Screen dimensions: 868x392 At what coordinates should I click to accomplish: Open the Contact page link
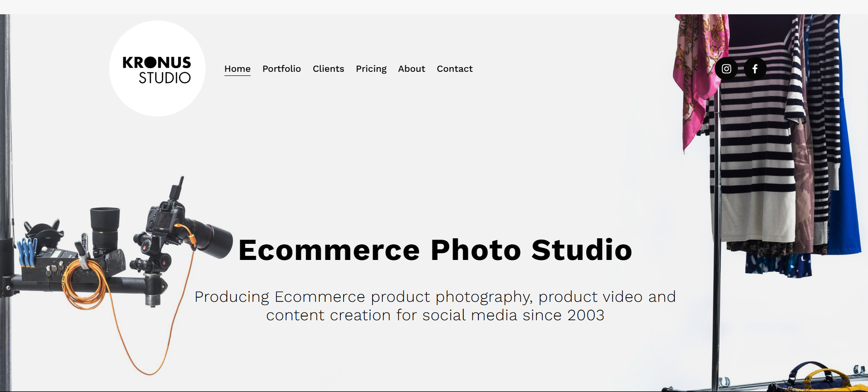(454, 69)
